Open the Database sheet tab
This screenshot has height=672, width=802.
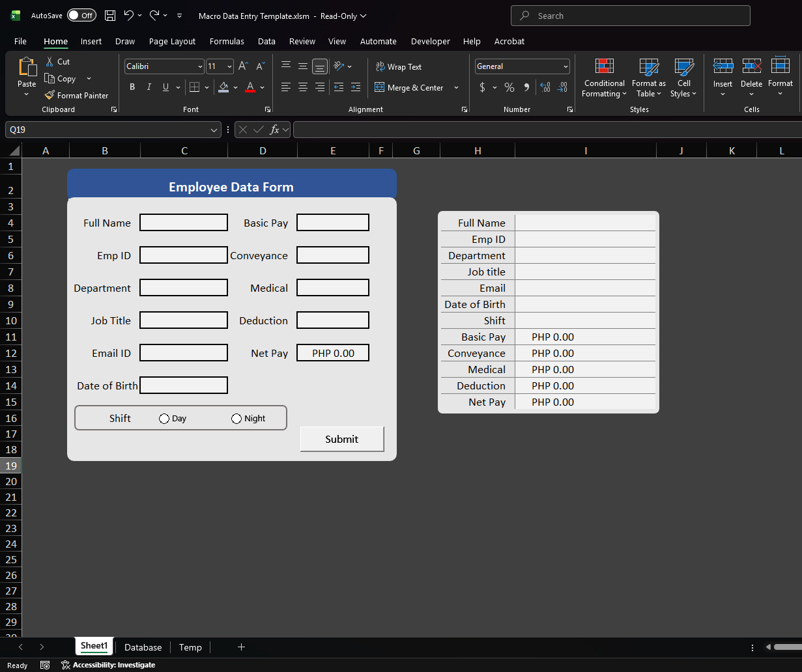click(143, 647)
